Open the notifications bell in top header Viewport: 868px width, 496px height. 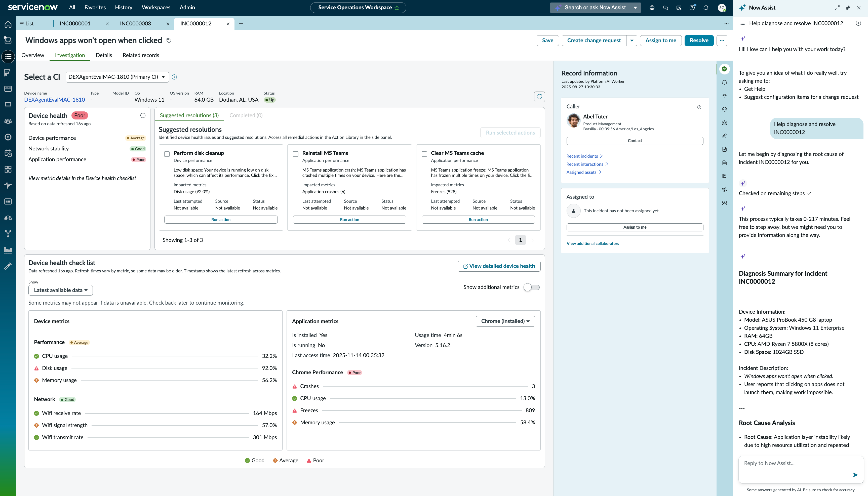pos(706,8)
